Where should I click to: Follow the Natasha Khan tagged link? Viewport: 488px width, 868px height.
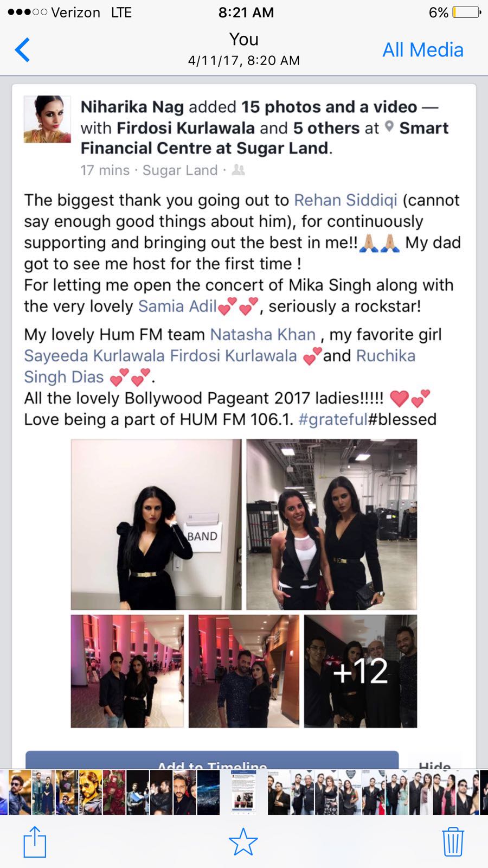click(x=263, y=334)
